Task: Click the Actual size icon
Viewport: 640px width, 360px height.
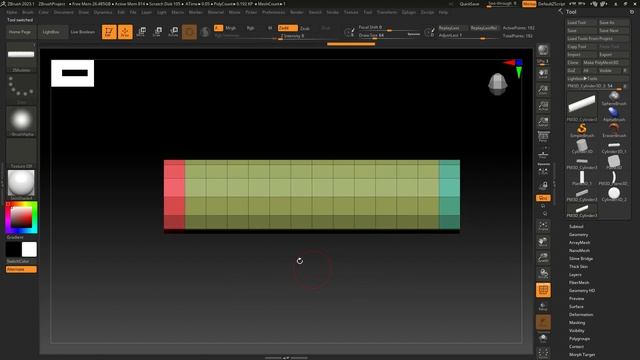Action: click(x=543, y=106)
